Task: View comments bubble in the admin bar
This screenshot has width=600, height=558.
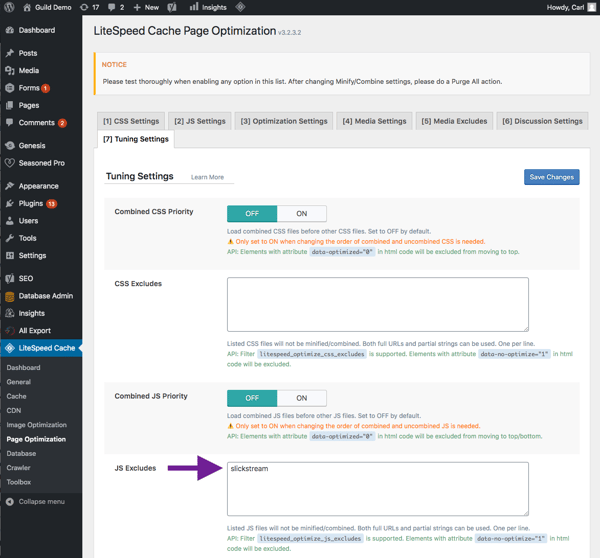Action: click(x=111, y=7)
